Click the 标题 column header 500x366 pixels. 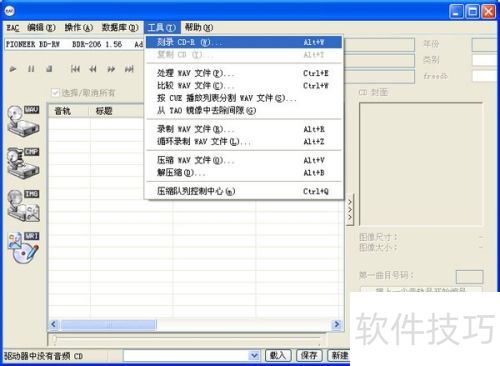[x=117, y=111]
